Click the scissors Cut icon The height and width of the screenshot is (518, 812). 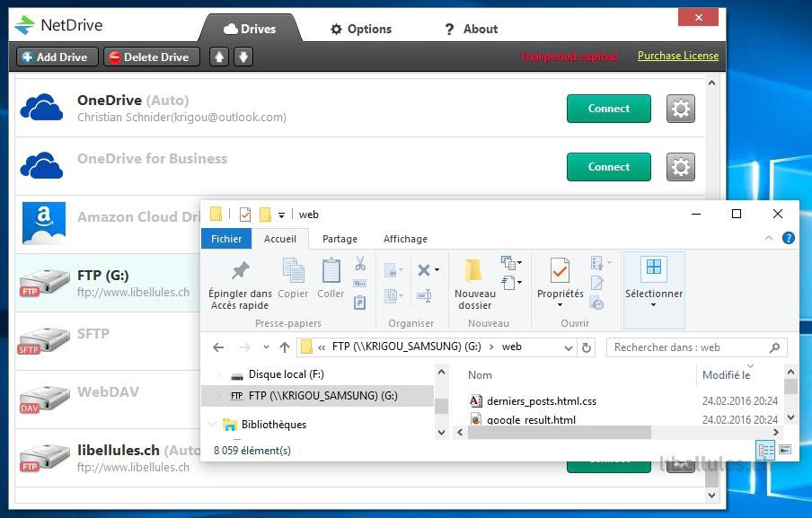pyautogui.click(x=360, y=263)
